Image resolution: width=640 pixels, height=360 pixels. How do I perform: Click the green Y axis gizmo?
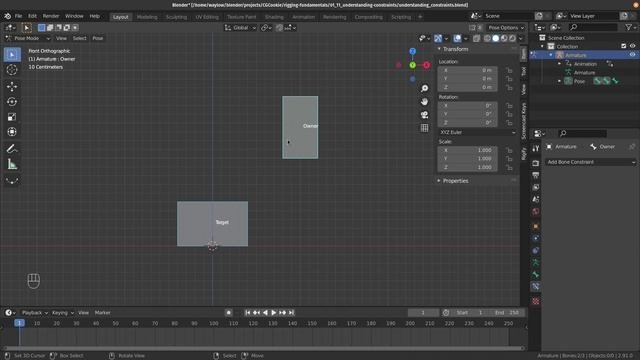click(x=413, y=65)
